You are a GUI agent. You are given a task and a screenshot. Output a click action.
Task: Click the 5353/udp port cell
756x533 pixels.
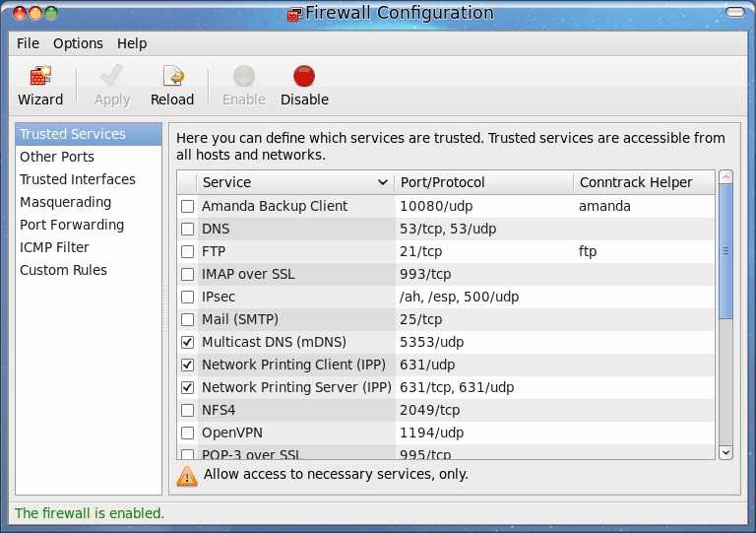point(484,343)
